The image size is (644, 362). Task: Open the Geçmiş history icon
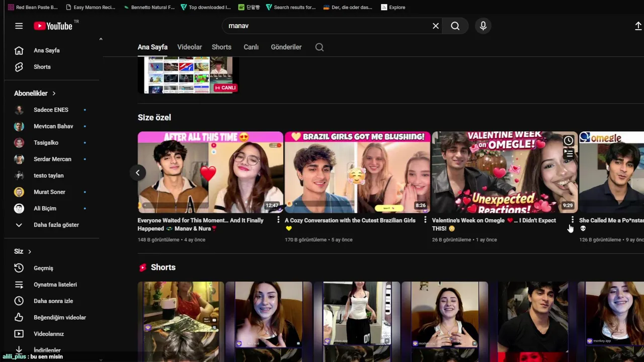pos(19,268)
